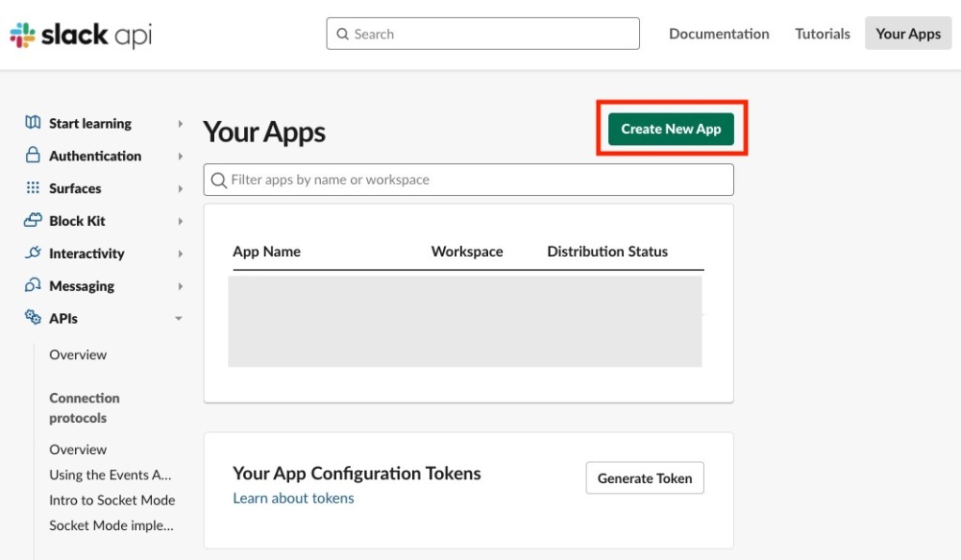The height and width of the screenshot is (560, 961).
Task: Click the App Name column header
Action: click(x=267, y=251)
